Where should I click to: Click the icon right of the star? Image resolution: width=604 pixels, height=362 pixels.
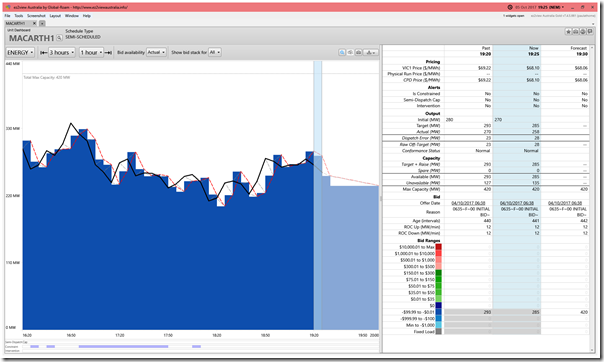(575, 32)
